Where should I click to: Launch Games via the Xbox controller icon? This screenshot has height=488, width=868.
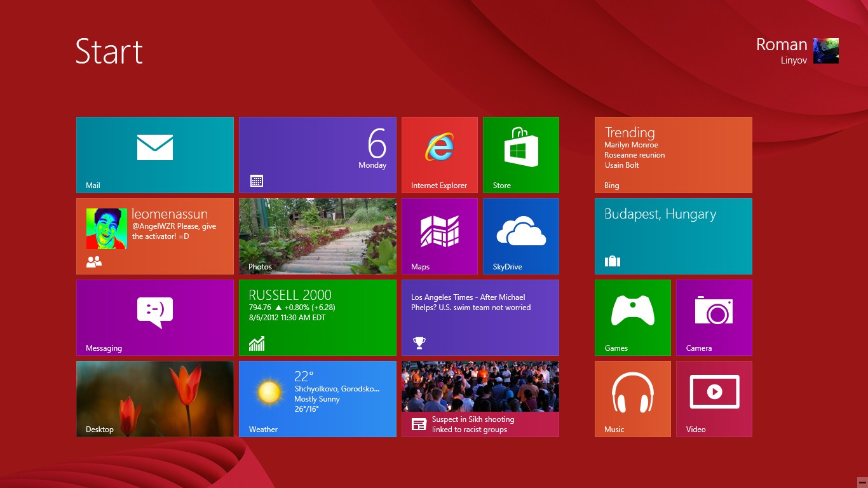pyautogui.click(x=633, y=311)
